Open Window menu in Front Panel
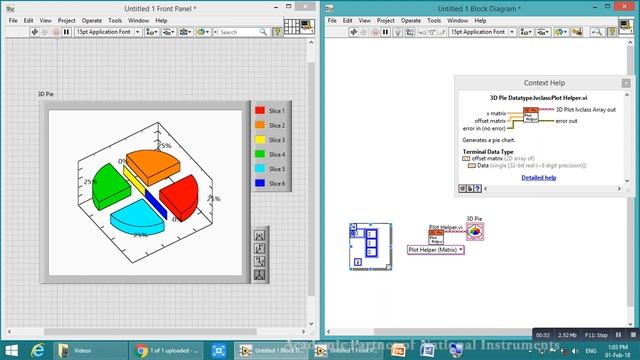This screenshot has width=640, height=360. coord(138,20)
